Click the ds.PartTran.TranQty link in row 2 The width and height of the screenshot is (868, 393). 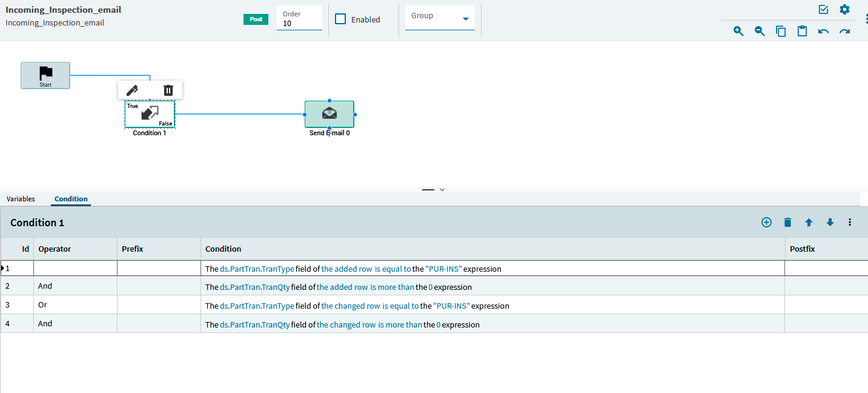(254, 287)
